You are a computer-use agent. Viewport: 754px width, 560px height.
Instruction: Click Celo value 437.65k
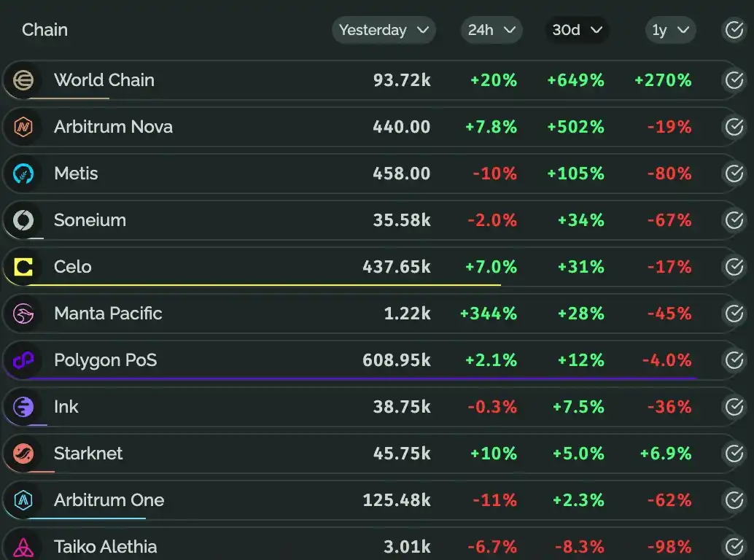coord(397,266)
